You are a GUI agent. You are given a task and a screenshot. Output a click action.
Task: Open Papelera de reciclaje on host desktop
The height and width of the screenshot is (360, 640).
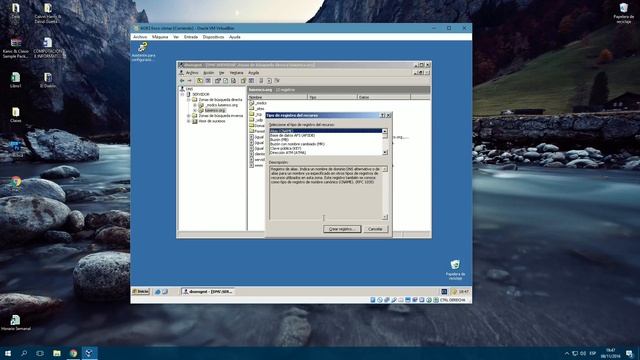pos(624,13)
